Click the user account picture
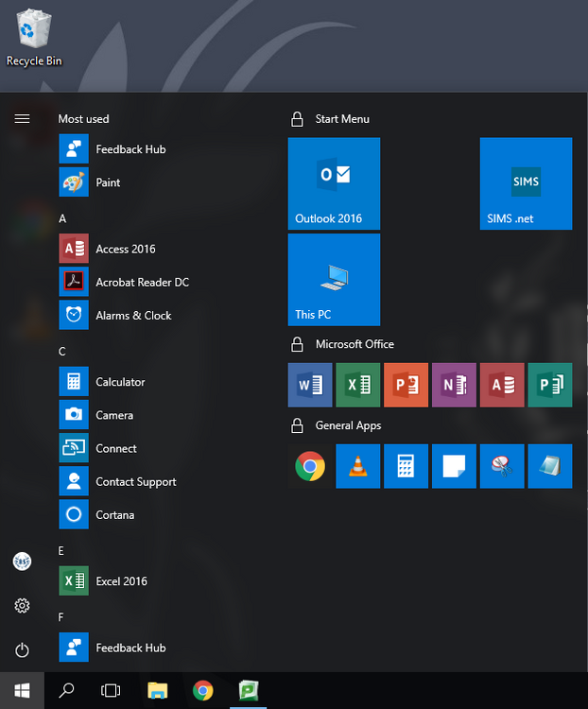The height and width of the screenshot is (709, 588). coord(22,562)
